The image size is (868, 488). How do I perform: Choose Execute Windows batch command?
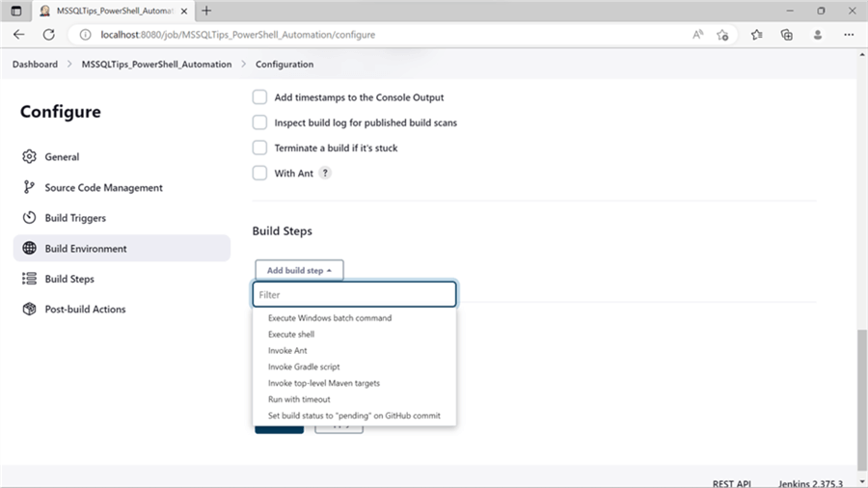point(330,317)
